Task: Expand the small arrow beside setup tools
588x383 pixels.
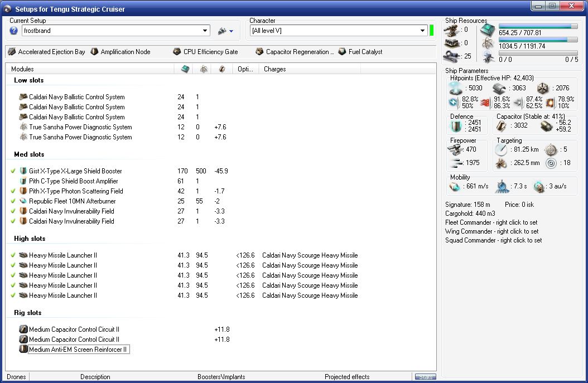Action: pyautogui.click(x=232, y=31)
